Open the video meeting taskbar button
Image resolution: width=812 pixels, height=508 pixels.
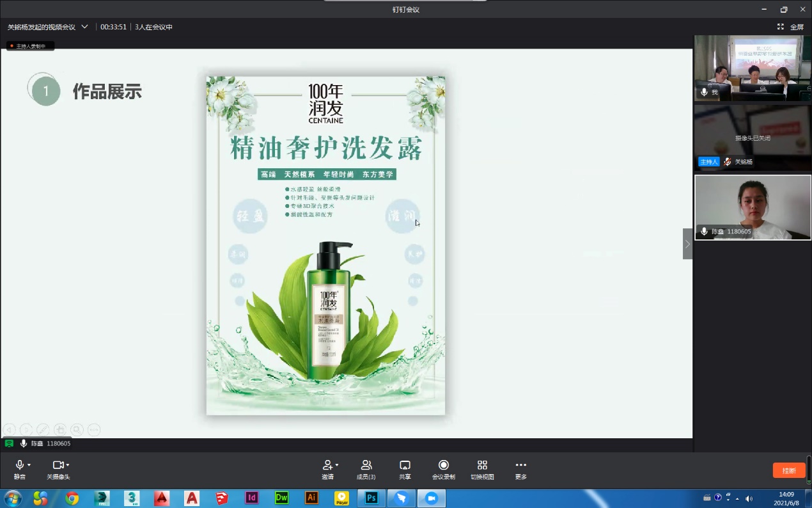click(x=432, y=498)
